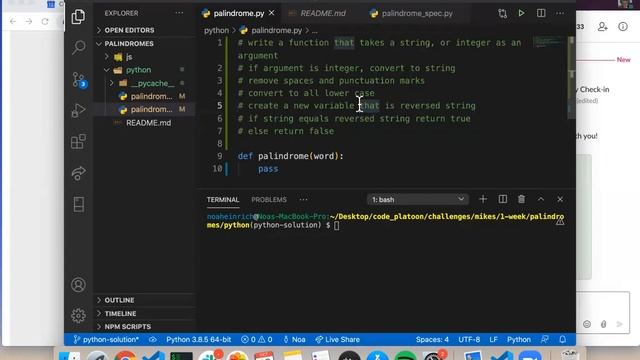This screenshot has height=360, width=640.
Task: Click info icon in Slack window
Action: pyautogui.click(x=622, y=27)
